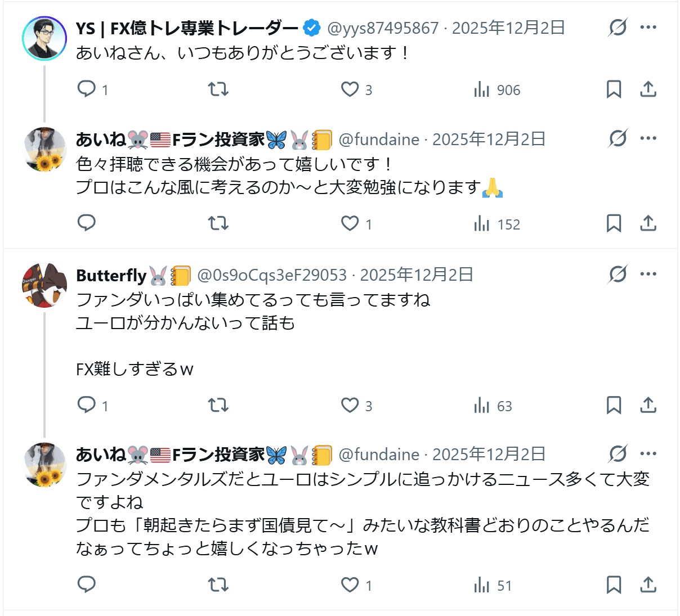Bookmark the YS FX trader tweet
680x616 pixels.
(614, 89)
